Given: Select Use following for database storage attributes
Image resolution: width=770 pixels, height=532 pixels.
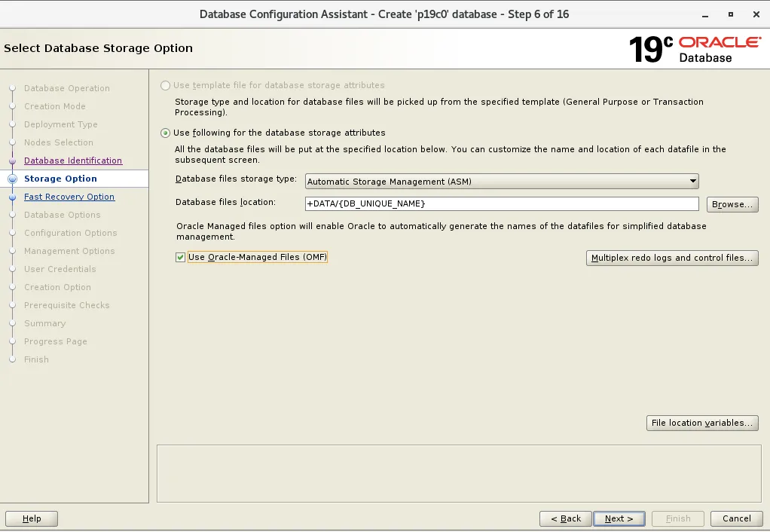Looking at the screenshot, I should click(x=164, y=132).
